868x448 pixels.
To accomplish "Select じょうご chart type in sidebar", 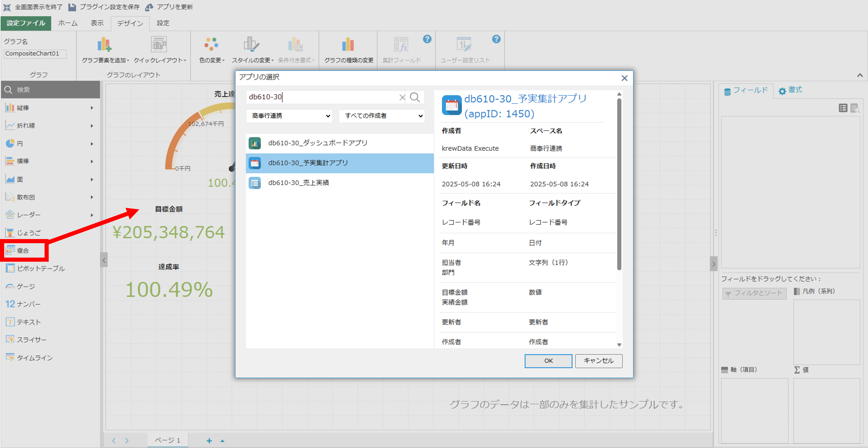I will [50, 233].
